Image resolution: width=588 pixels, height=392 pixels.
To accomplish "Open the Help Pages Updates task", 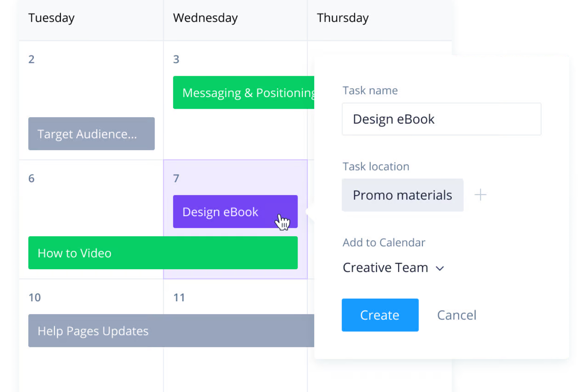I will pos(171,331).
